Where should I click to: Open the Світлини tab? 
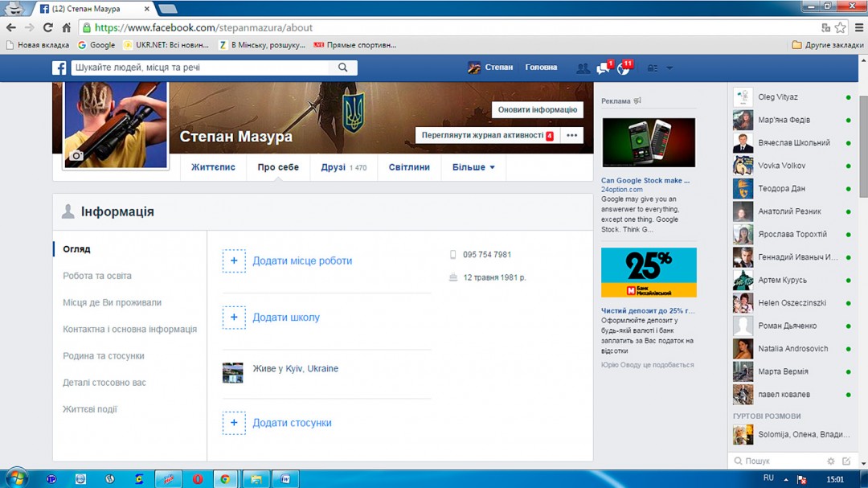pos(409,167)
